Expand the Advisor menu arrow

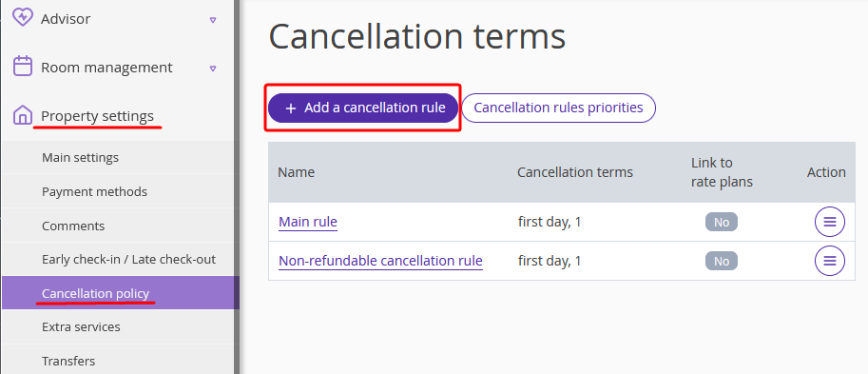(x=213, y=20)
